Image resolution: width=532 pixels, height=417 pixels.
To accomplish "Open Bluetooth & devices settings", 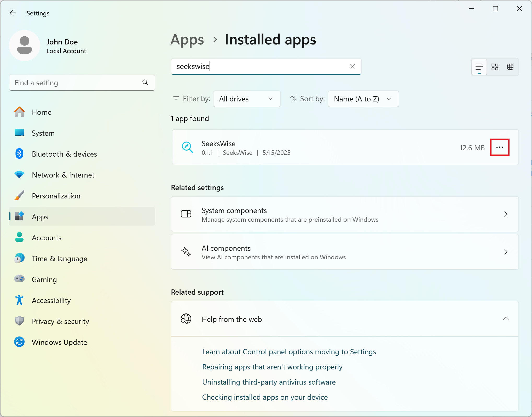I will pyautogui.click(x=82, y=154).
